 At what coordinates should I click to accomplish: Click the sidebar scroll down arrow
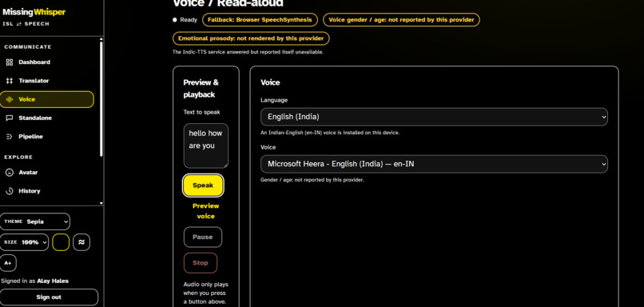[101, 203]
